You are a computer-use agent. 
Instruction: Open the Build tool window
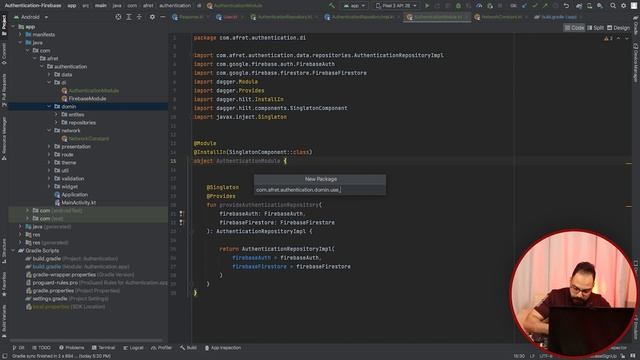pos(188,348)
